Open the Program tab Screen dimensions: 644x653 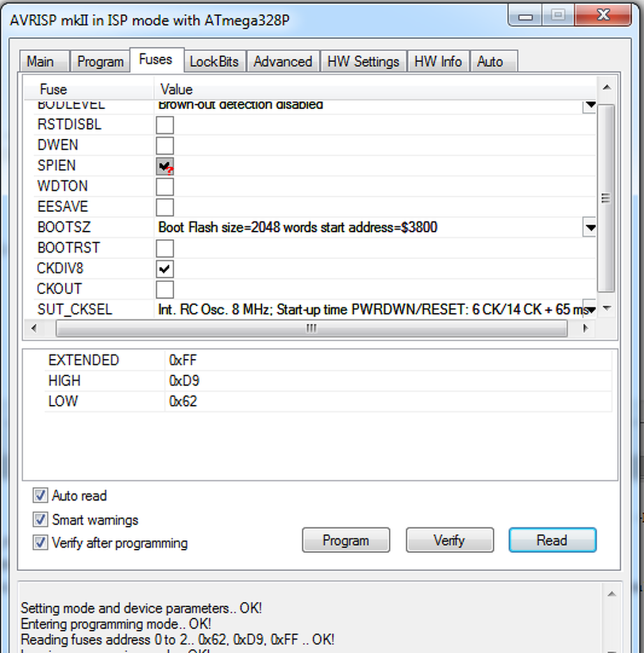[100, 62]
